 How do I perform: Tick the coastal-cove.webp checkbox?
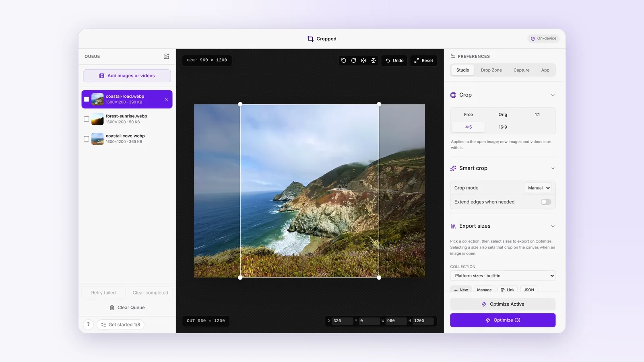pos(87,139)
